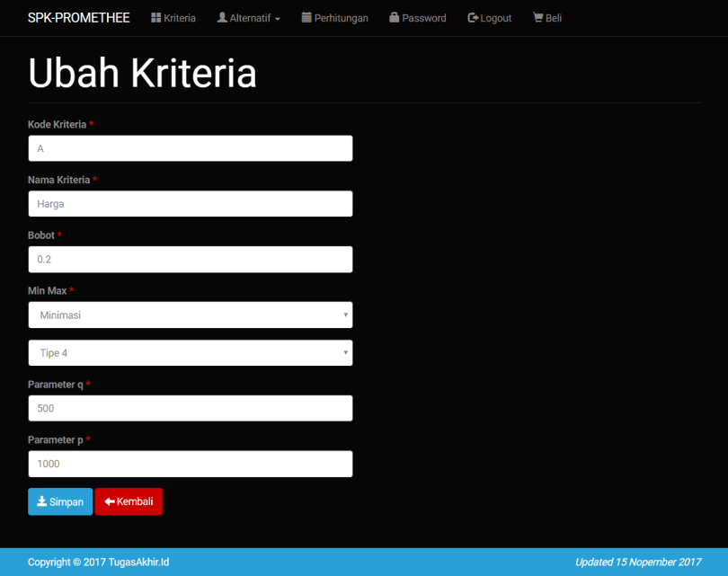Expand the Alternatif dropdown caret
This screenshot has height=576, width=728.
click(276, 17)
